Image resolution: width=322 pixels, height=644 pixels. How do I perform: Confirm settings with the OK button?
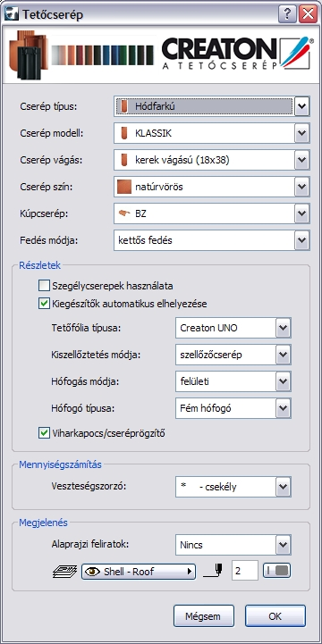click(x=275, y=616)
